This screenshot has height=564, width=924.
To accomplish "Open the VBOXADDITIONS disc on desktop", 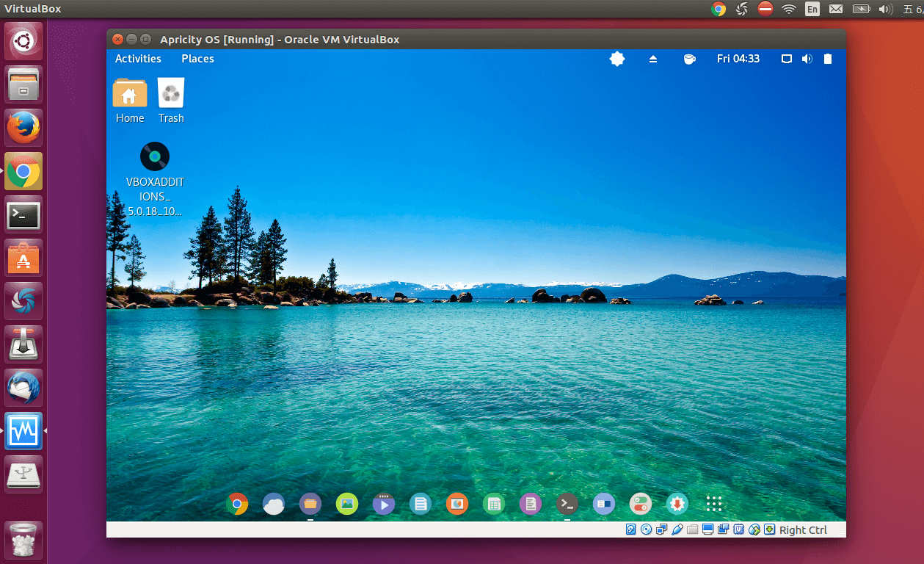I will (x=155, y=156).
